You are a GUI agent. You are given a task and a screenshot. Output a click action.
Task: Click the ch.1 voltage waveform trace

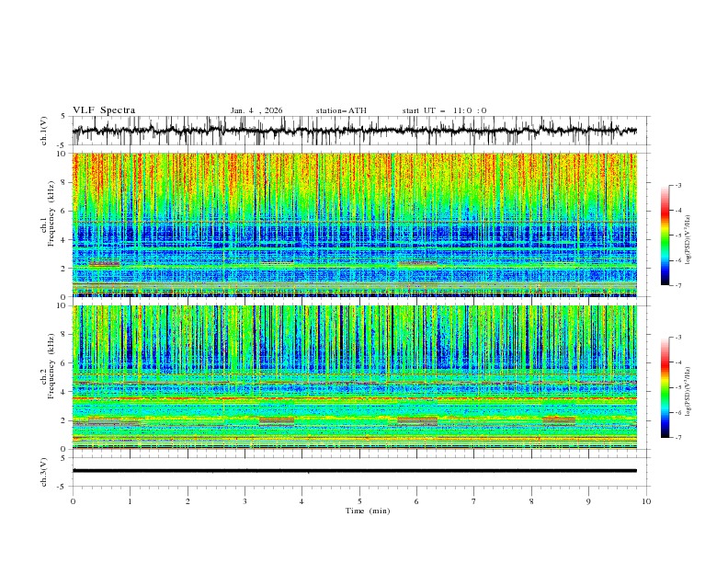(x=355, y=131)
